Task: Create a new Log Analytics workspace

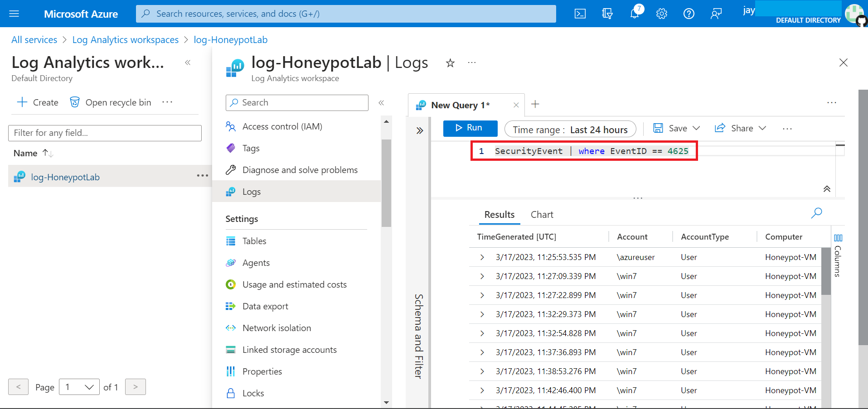Action: pyautogui.click(x=38, y=102)
